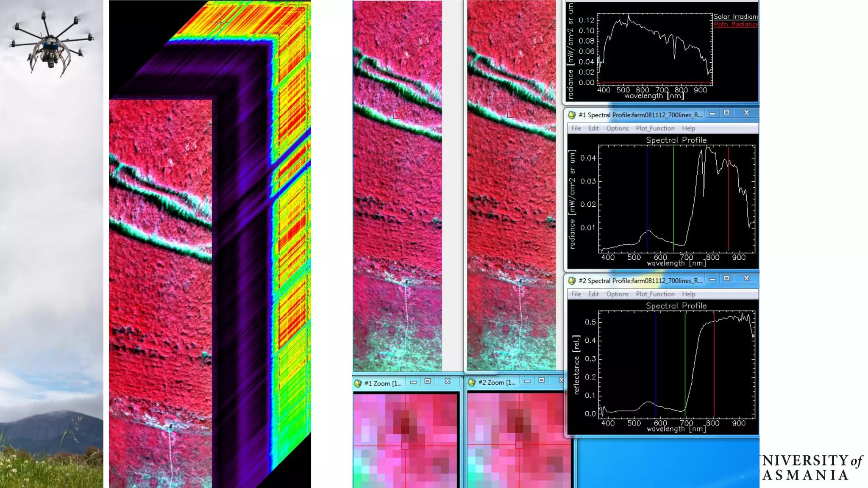
Task: Click the green band line in #2 plot
Action: pyautogui.click(x=685, y=360)
